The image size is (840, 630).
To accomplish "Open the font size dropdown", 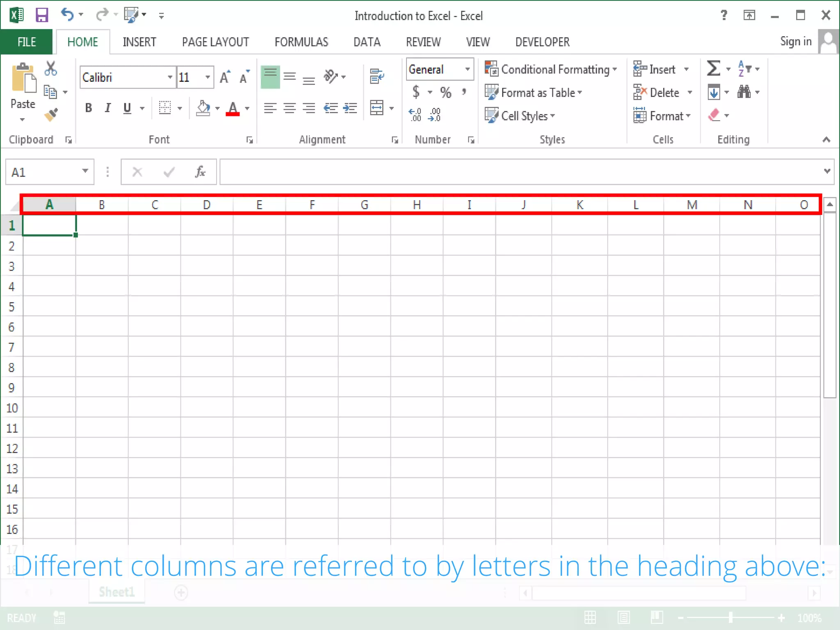I will tap(208, 77).
